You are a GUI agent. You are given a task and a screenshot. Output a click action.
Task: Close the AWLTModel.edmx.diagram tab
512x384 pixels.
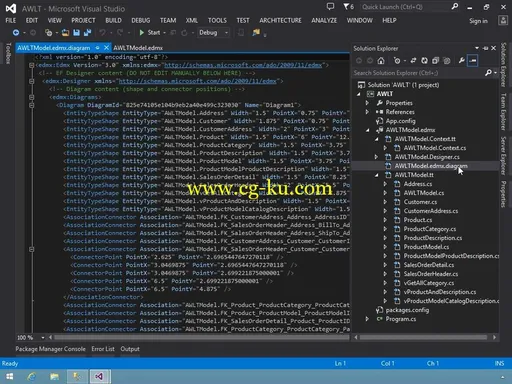[106, 48]
